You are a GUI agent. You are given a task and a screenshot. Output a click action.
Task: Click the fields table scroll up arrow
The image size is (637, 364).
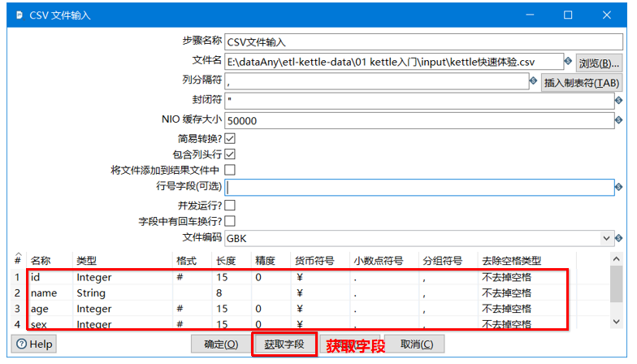(x=616, y=258)
